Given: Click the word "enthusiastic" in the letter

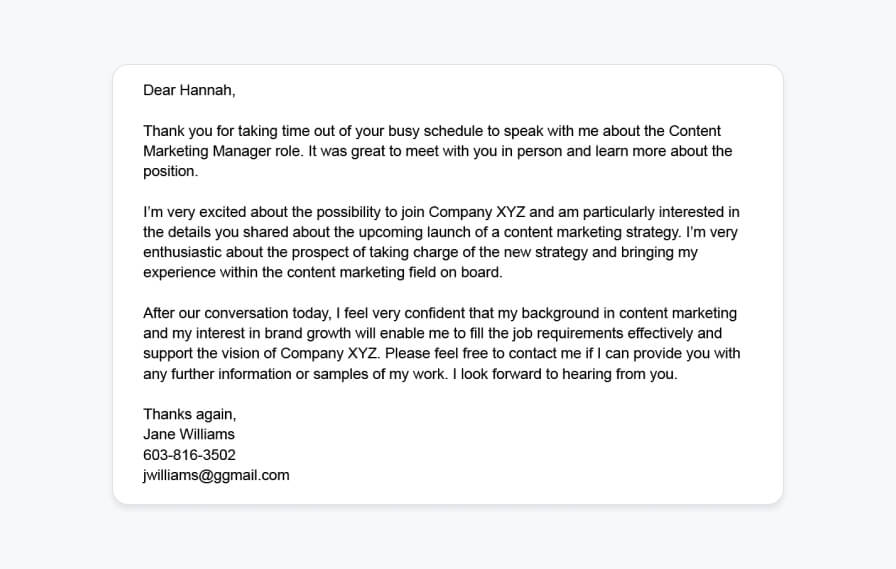Looking at the screenshot, I should [185, 252].
